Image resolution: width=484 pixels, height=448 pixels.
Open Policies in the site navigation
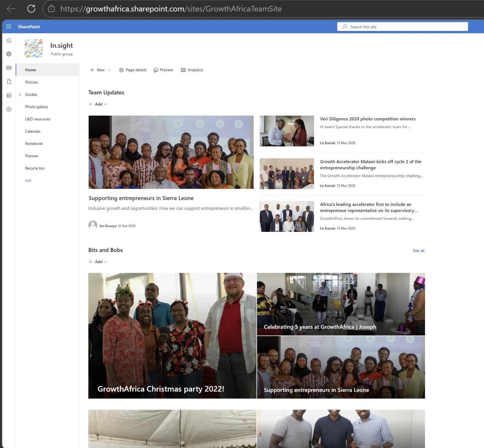[31, 82]
